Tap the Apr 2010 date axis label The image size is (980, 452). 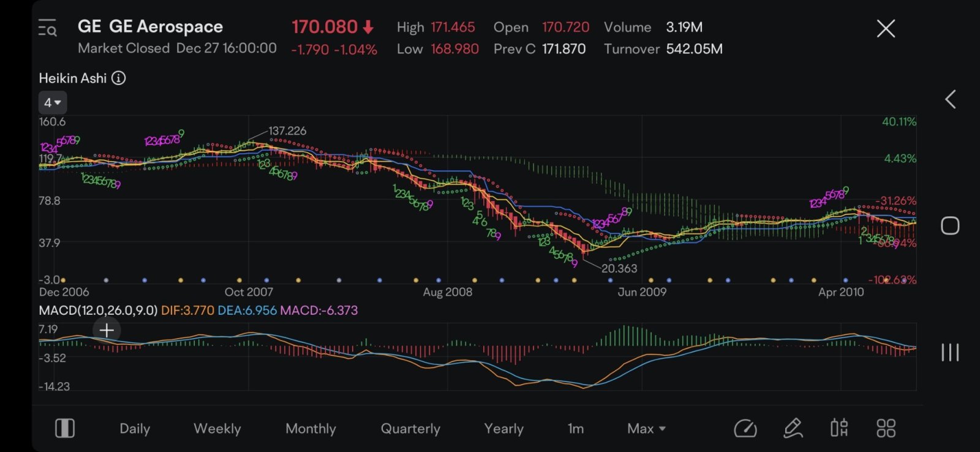[x=841, y=292]
